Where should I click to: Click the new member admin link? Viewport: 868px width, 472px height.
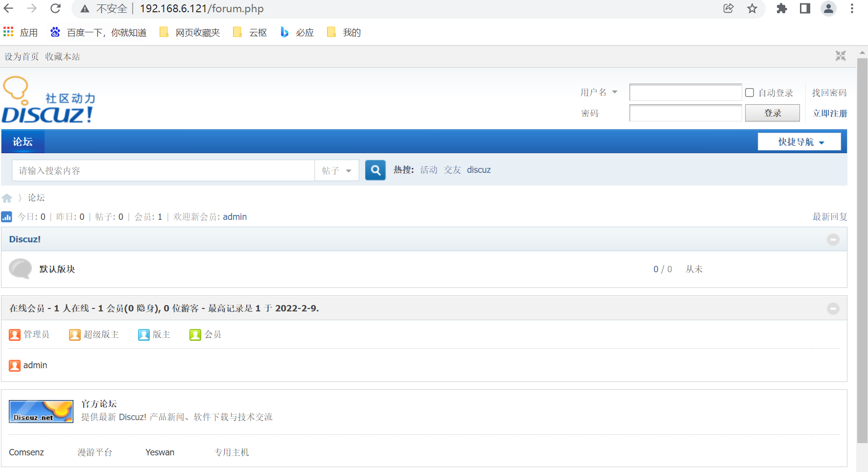click(x=235, y=217)
